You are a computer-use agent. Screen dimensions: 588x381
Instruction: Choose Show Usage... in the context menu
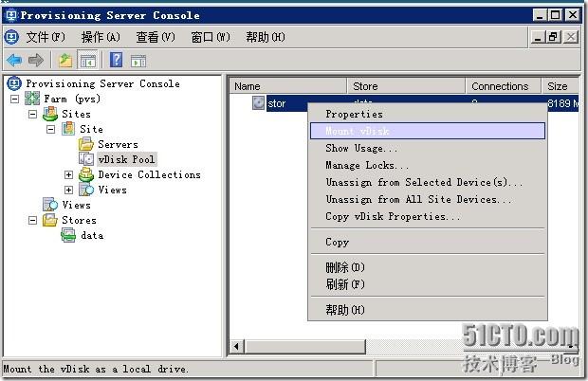[x=428, y=148]
